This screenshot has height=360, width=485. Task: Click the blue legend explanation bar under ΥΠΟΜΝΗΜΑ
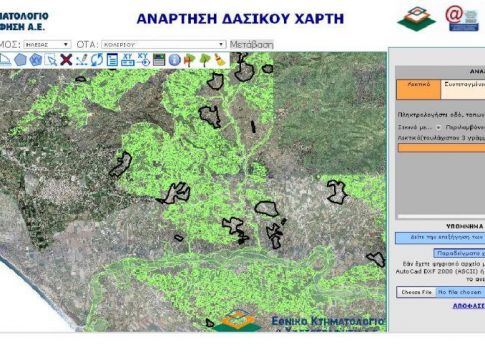(x=440, y=238)
